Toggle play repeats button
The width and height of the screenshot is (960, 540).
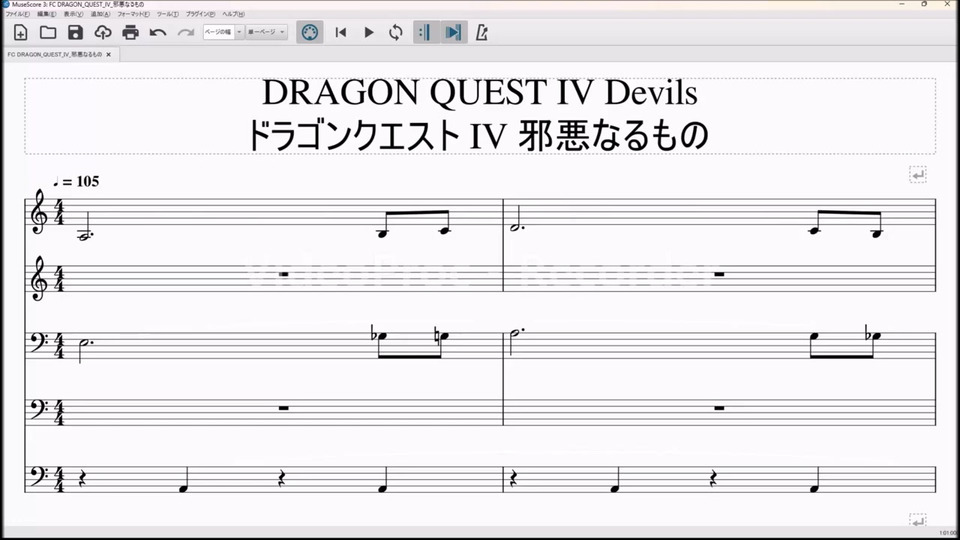click(425, 32)
